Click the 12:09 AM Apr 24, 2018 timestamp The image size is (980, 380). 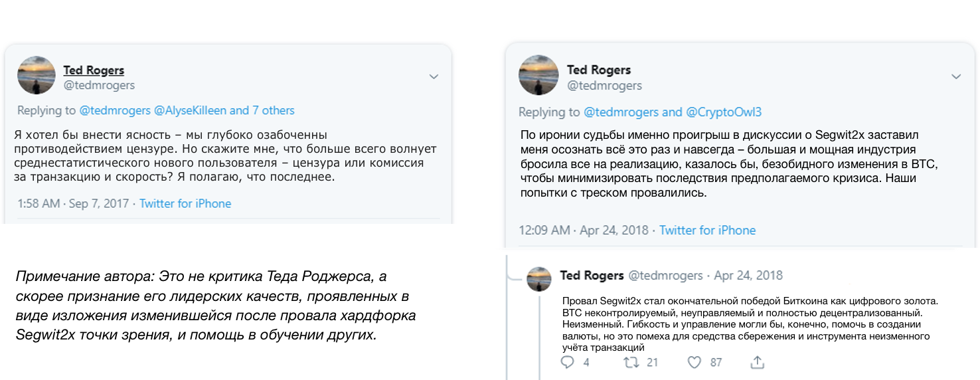[584, 231]
